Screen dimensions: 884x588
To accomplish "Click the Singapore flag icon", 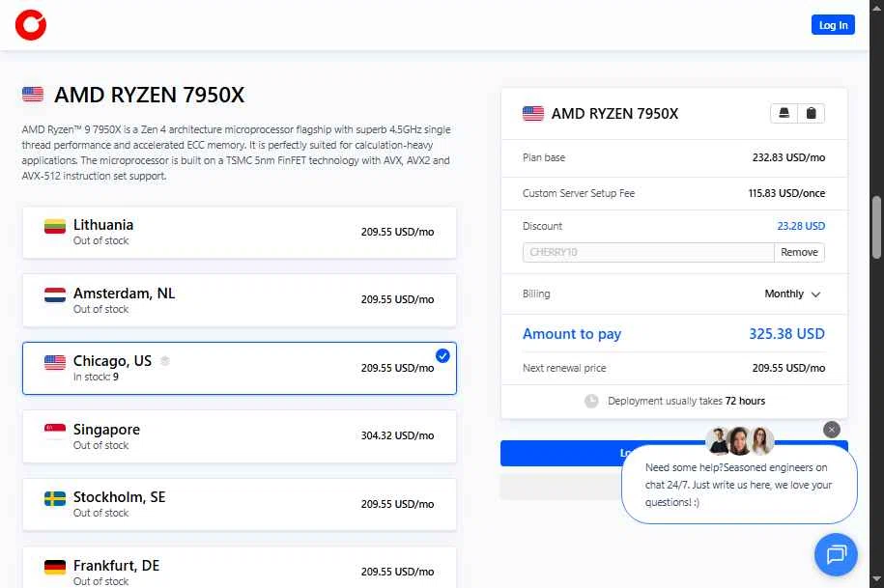I will pos(55,431).
